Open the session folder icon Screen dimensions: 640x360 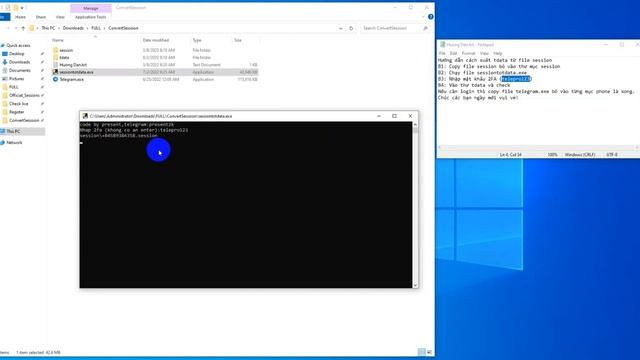[56, 50]
